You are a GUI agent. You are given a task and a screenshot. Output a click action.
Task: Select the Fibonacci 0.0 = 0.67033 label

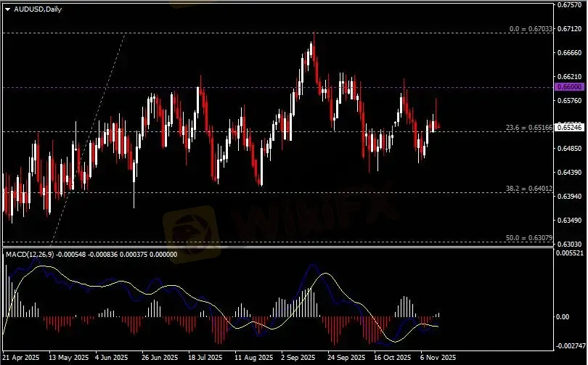pyautogui.click(x=531, y=29)
